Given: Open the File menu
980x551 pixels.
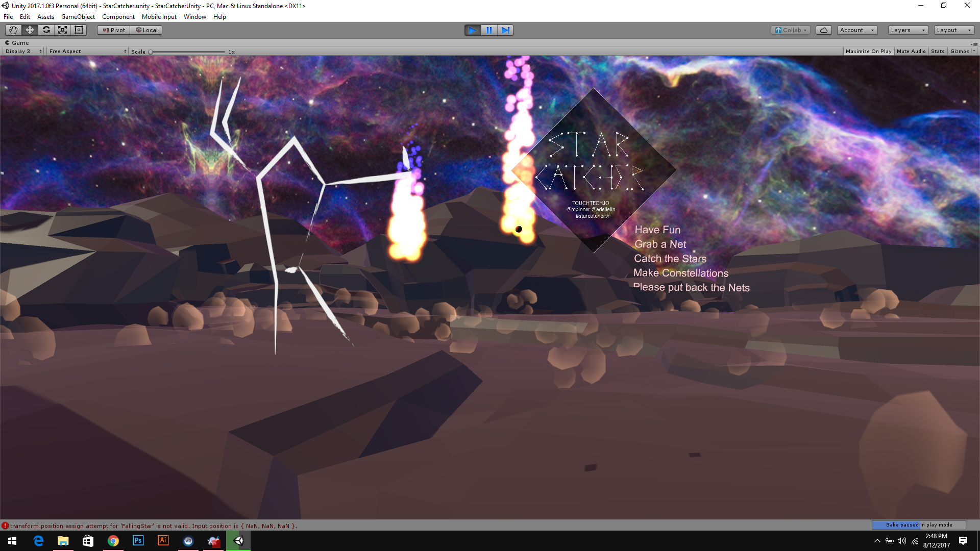Looking at the screenshot, I should (8, 17).
